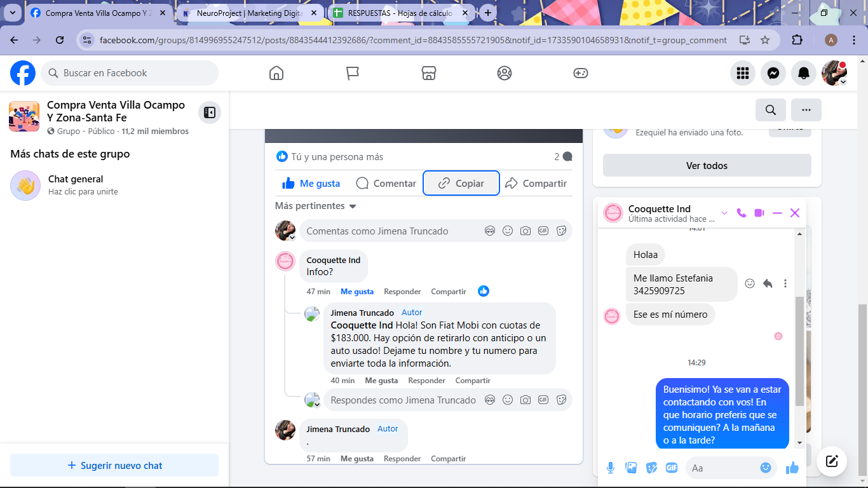
Task: Open the group's three-dots more menu
Action: click(x=806, y=110)
